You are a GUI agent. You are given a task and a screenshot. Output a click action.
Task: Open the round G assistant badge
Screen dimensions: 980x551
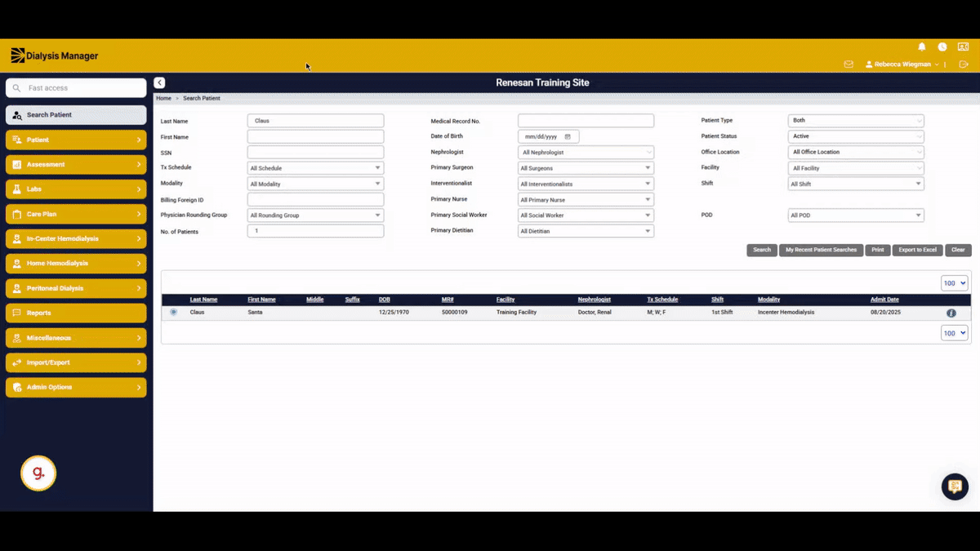(x=38, y=473)
